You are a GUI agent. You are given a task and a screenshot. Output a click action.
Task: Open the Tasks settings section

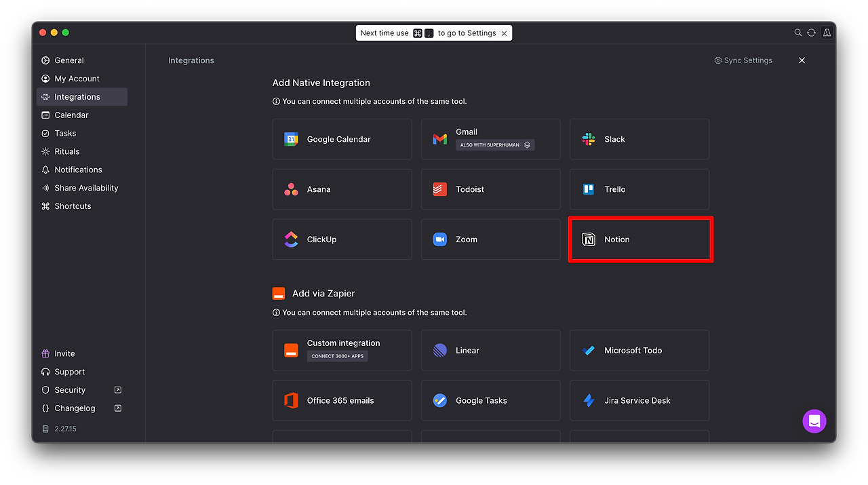pyautogui.click(x=81, y=134)
